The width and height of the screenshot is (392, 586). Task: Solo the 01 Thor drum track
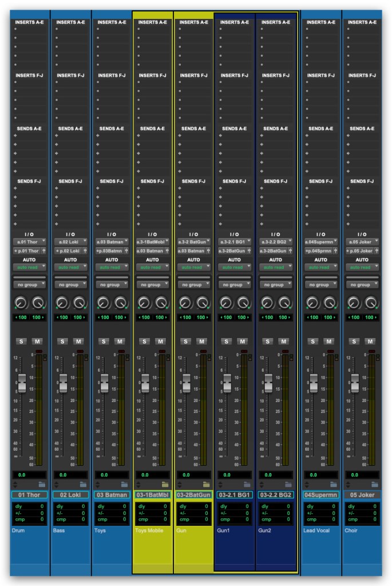22,341
